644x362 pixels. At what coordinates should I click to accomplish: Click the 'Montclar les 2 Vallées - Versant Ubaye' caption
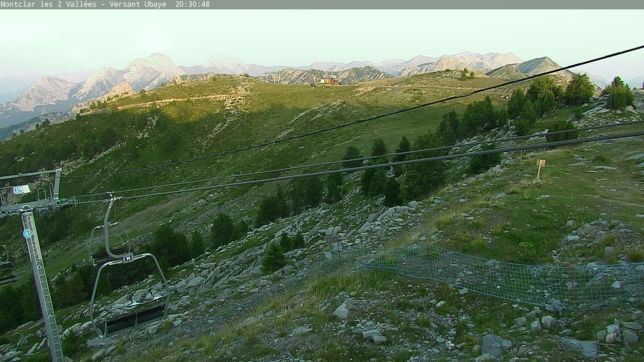pyautogui.click(x=83, y=4)
